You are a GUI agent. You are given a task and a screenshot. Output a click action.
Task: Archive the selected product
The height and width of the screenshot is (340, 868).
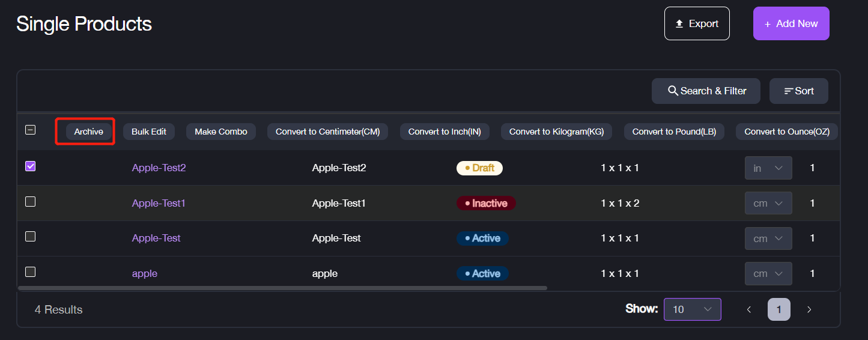point(88,132)
